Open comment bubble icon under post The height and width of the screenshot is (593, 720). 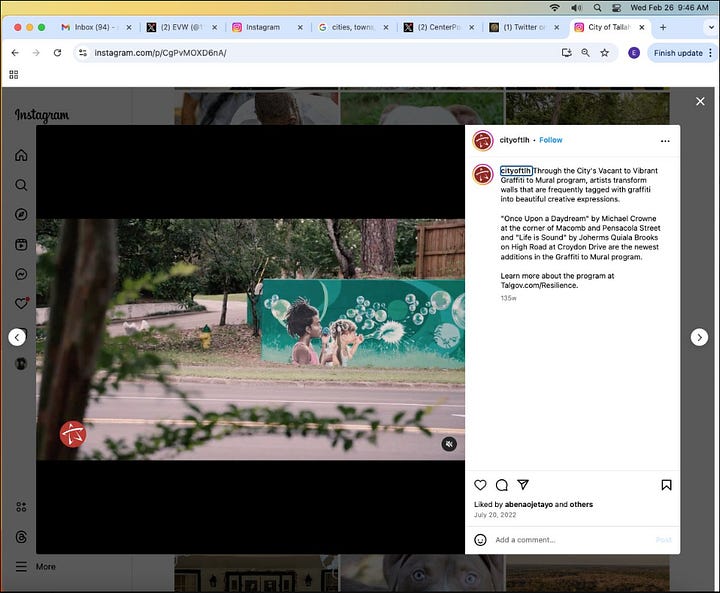coord(502,485)
